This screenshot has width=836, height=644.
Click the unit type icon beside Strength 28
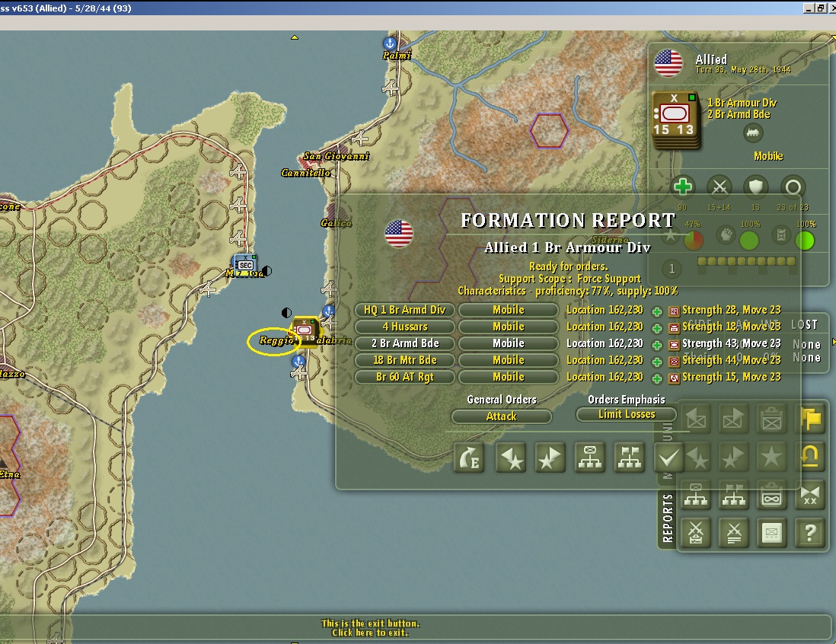pos(674,311)
